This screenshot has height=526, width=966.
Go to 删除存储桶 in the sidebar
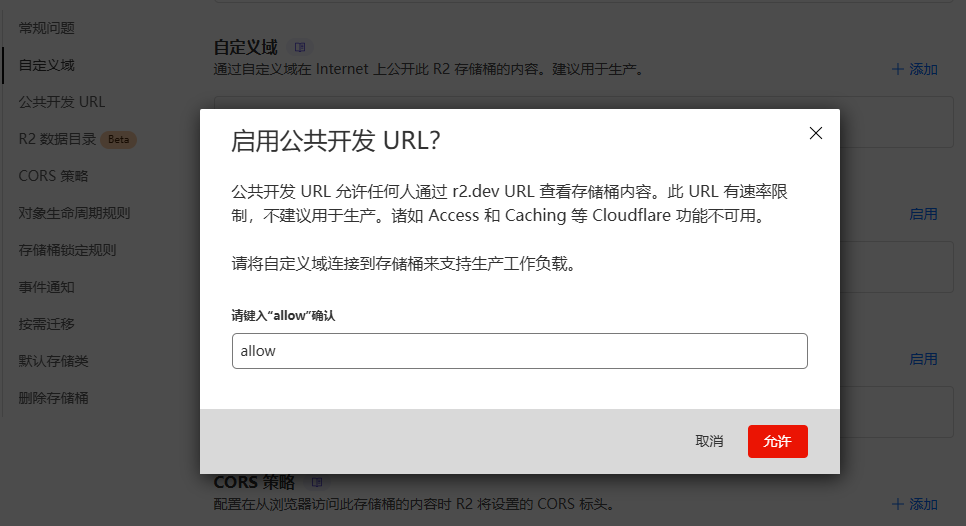pos(54,398)
